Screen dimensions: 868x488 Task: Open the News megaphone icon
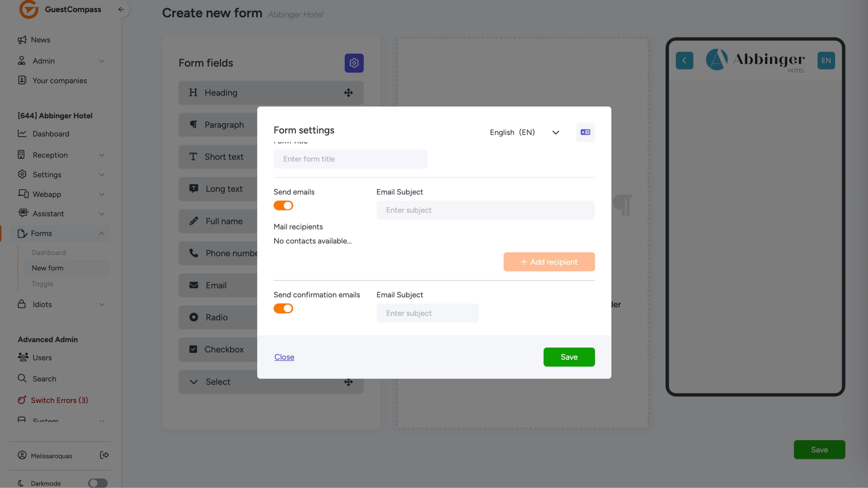pos(22,40)
